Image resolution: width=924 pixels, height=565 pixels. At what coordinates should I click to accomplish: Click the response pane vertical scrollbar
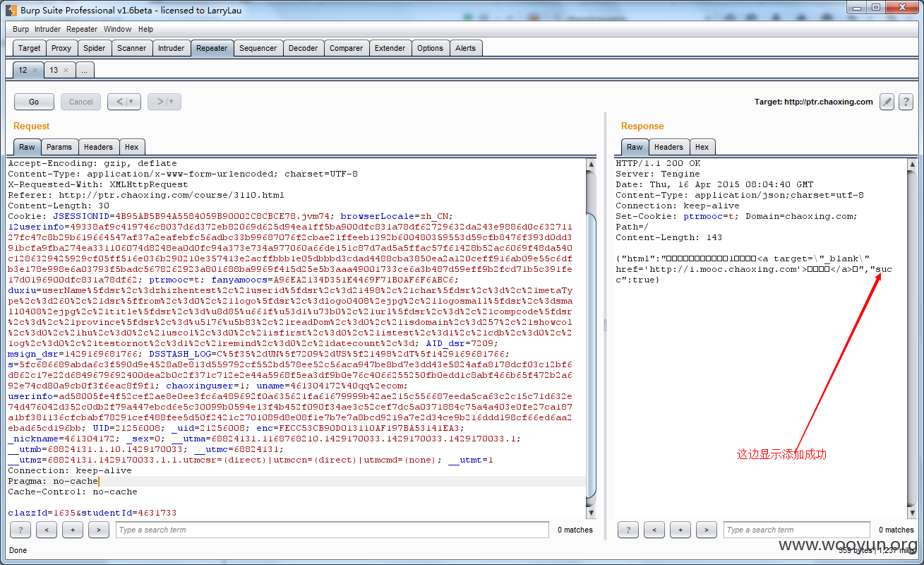click(912, 338)
